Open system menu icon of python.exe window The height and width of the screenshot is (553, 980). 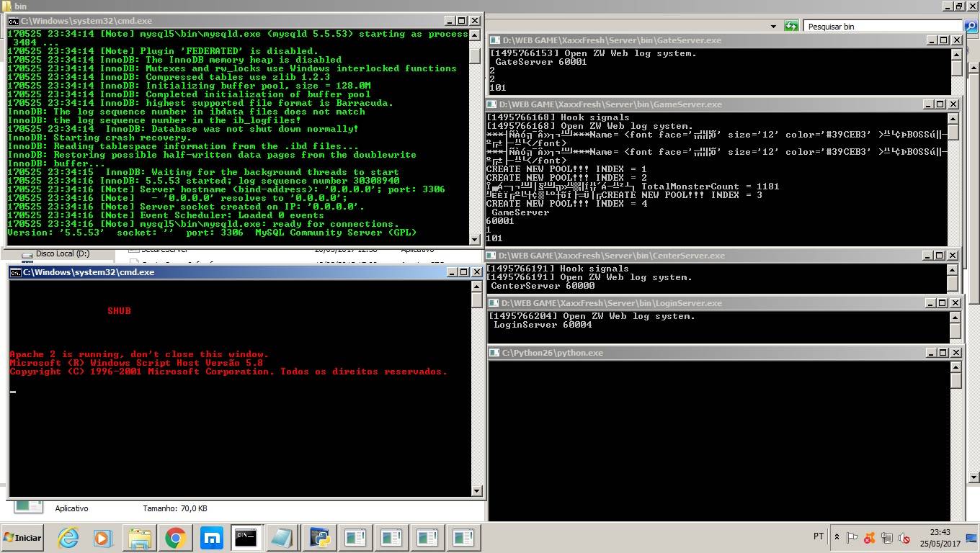[494, 353]
